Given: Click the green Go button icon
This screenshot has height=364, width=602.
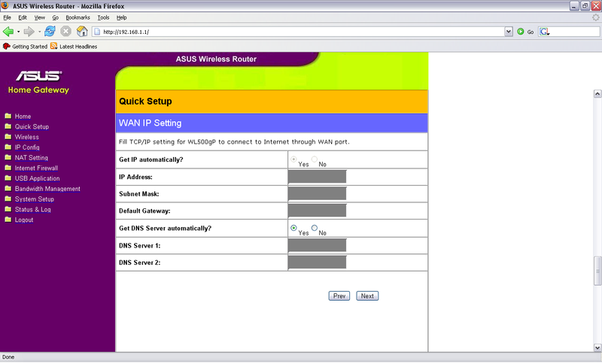Looking at the screenshot, I should click(520, 32).
